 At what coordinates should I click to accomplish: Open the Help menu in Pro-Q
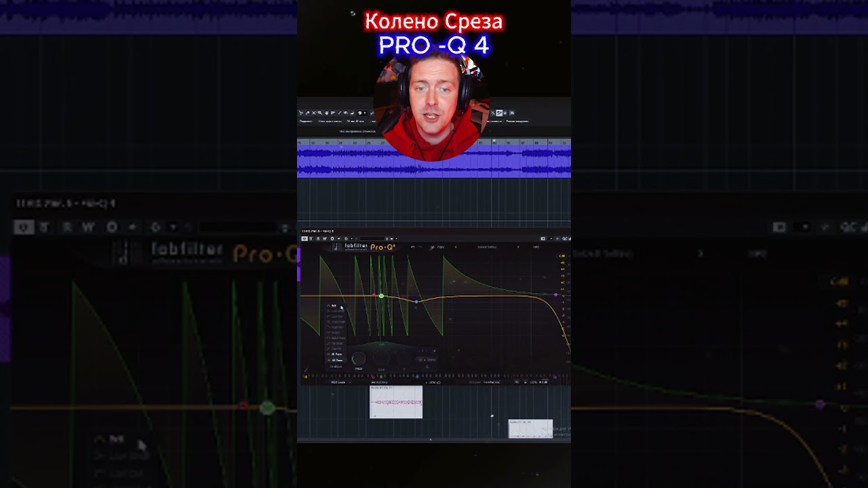(x=536, y=247)
